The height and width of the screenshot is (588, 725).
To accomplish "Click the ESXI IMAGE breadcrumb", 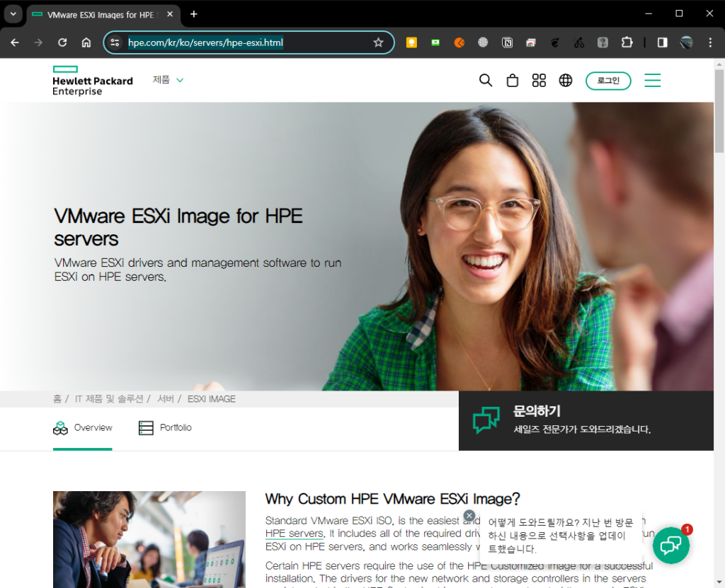I will (x=211, y=399).
